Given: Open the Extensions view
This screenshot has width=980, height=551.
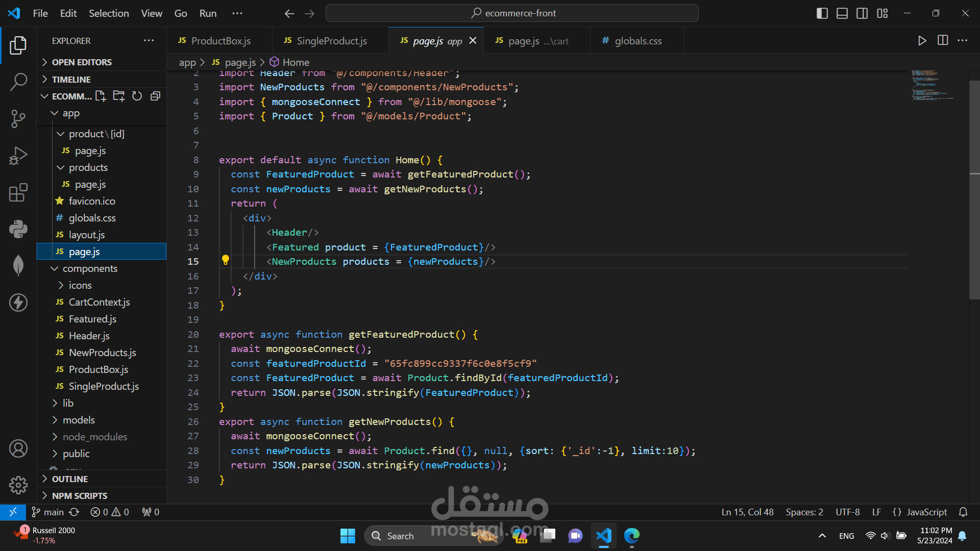Looking at the screenshot, I should pyautogui.click(x=18, y=193).
